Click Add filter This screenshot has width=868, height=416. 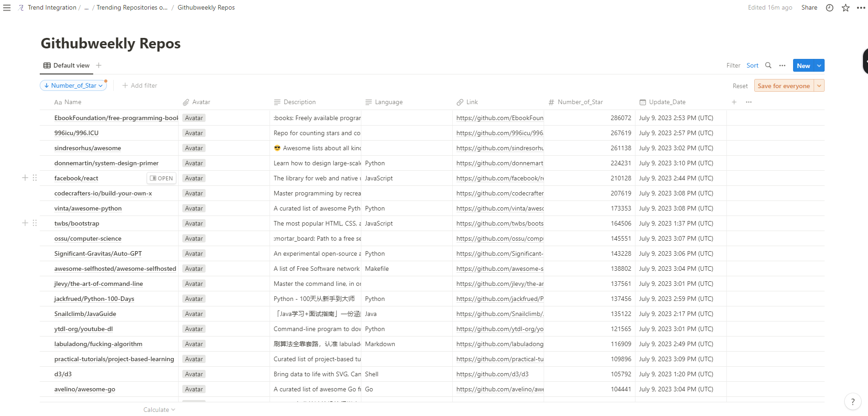[140, 85]
